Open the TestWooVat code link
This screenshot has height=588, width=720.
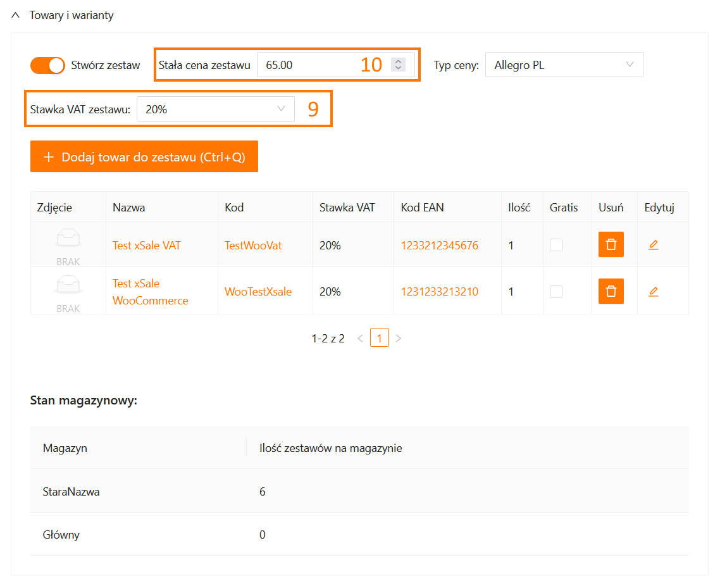(252, 246)
